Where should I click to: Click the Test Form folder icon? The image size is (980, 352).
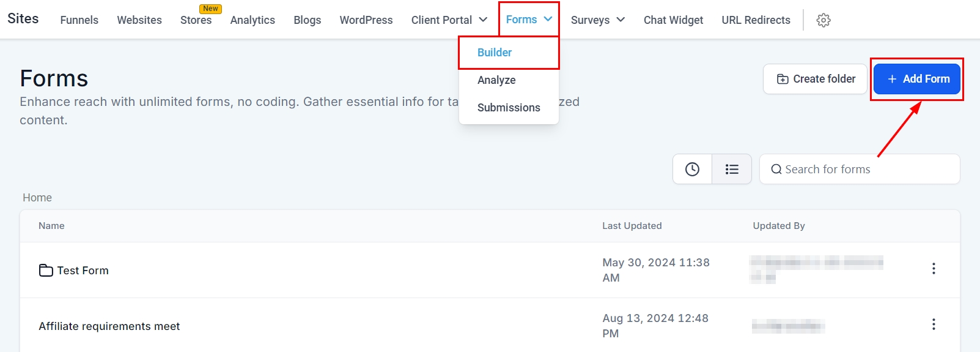pyautogui.click(x=46, y=271)
